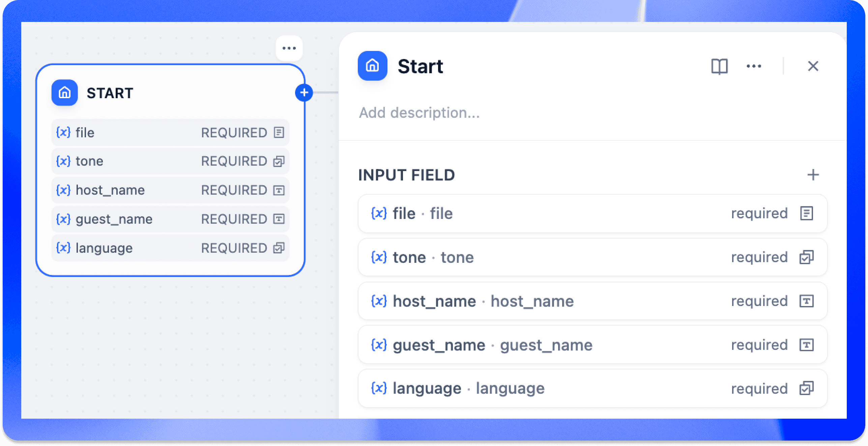Image resolution: width=868 pixels, height=446 pixels.
Task: Click the file type icon in file input row
Action: 806,213
